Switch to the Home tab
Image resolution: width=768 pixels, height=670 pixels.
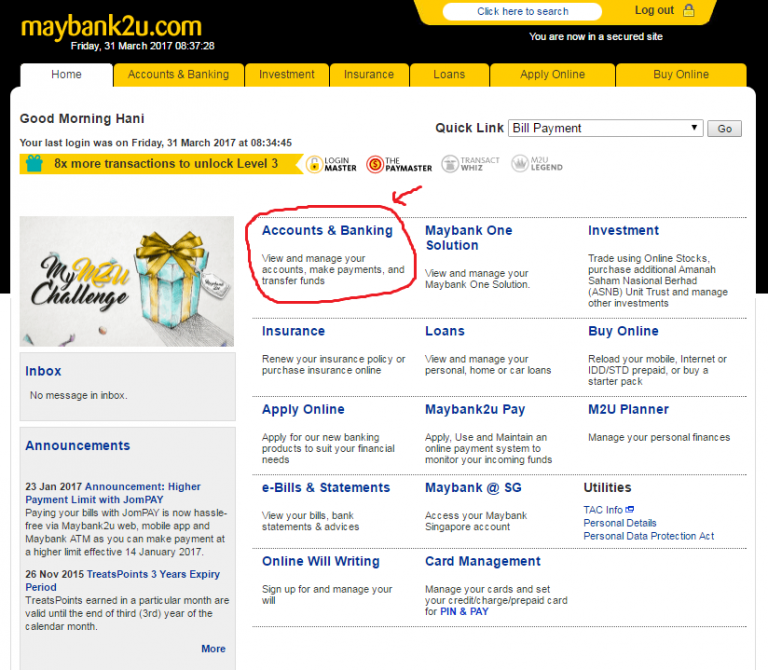point(67,74)
